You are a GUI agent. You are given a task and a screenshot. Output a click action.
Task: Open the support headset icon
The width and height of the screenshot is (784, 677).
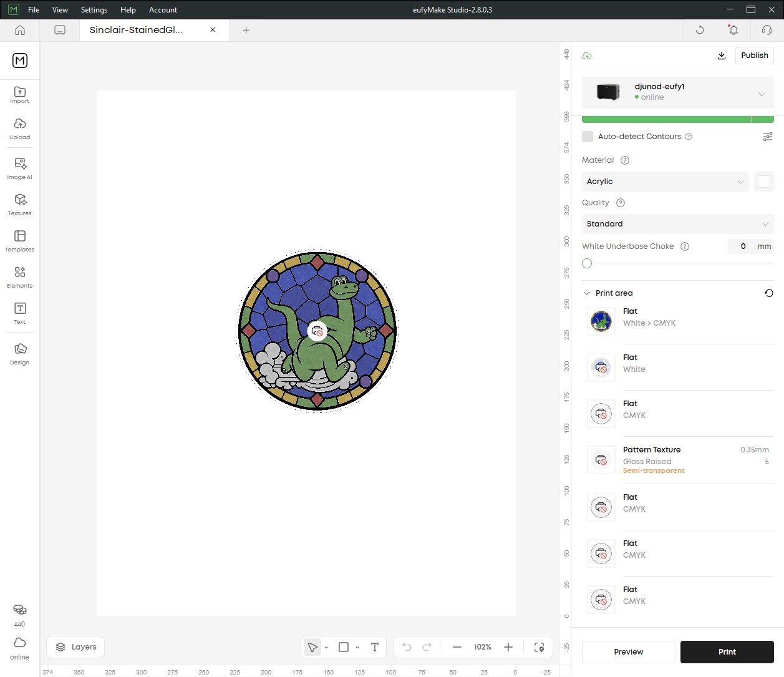click(x=767, y=30)
